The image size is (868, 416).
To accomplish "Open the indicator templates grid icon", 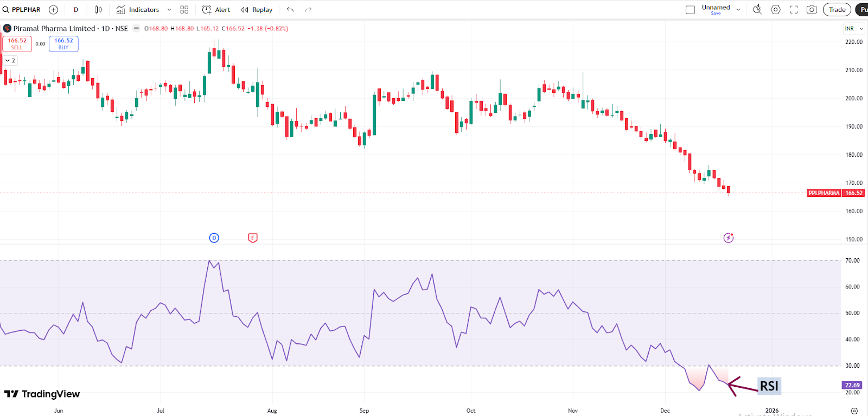I will click(x=184, y=10).
